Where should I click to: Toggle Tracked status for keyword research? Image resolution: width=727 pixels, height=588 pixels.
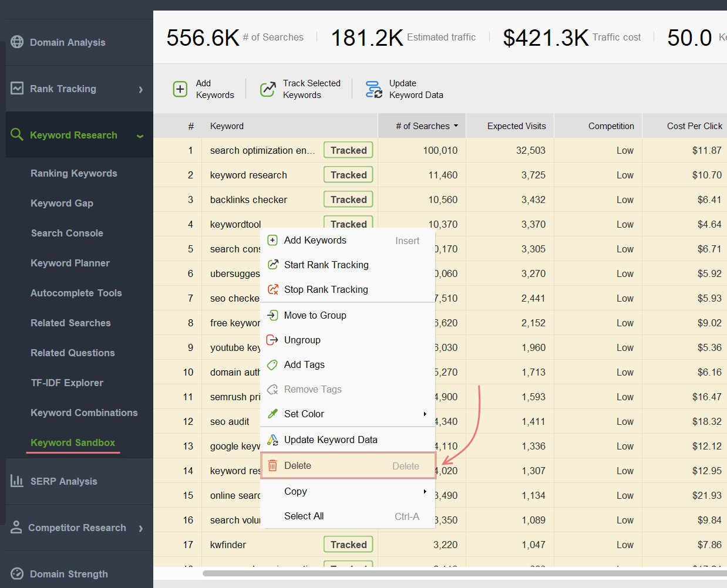tap(348, 174)
